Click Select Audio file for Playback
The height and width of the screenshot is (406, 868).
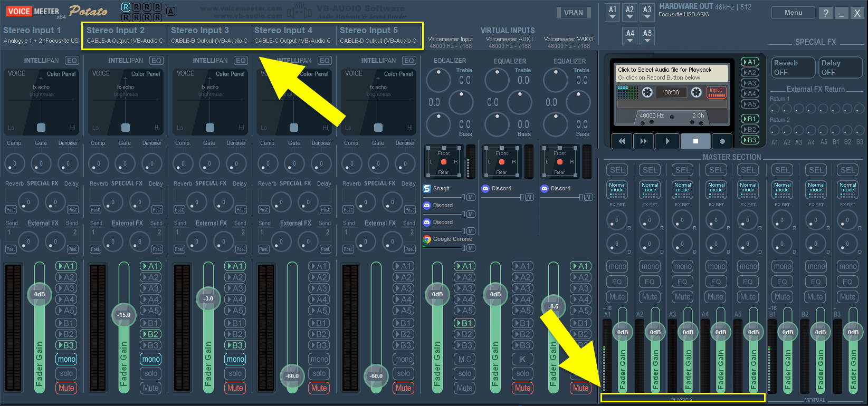coord(673,73)
